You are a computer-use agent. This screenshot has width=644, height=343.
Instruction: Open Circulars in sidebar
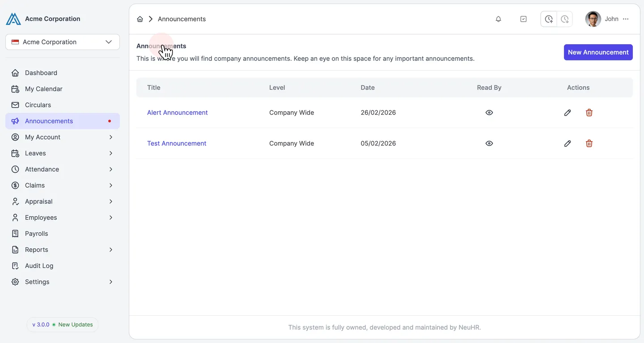click(x=63, y=105)
